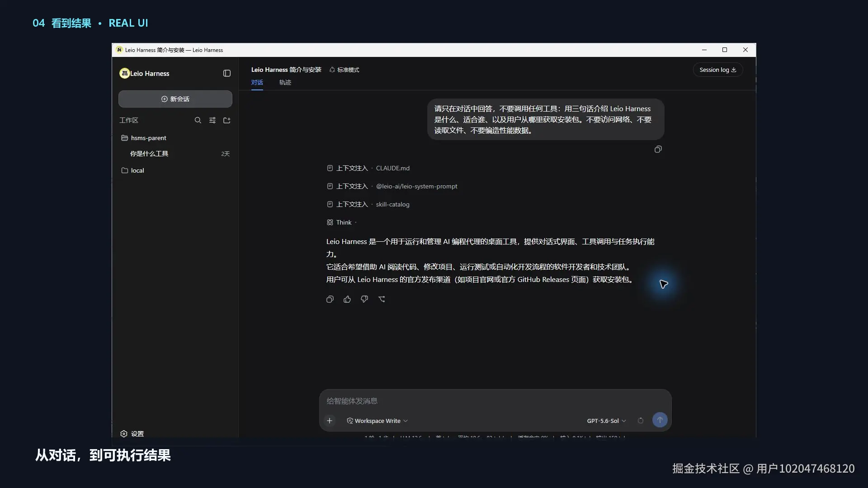Open the GPT-5.6-Sol model dropdown
This screenshot has width=868, height=488.
[x=607, y=421]
